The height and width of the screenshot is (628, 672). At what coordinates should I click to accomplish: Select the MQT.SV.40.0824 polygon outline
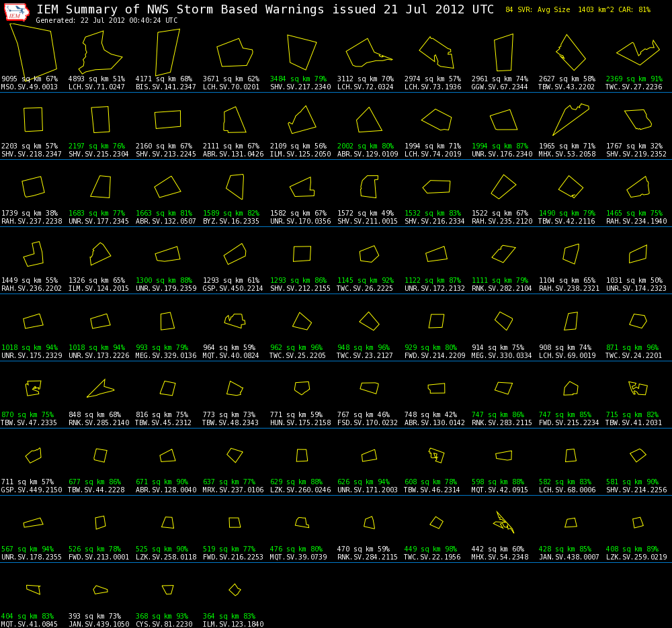pyautogui.click(x=235, y=320)
